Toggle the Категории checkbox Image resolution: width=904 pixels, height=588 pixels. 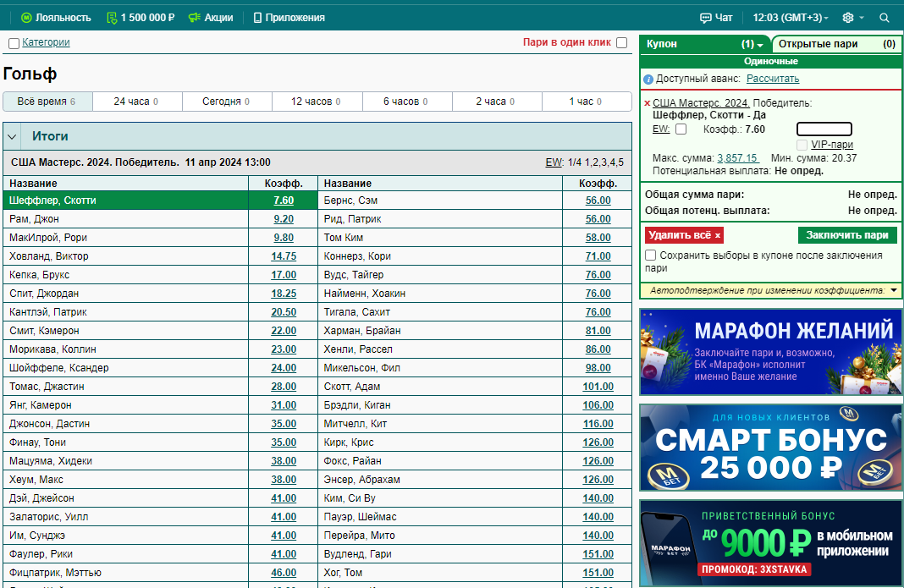(14, 43)
